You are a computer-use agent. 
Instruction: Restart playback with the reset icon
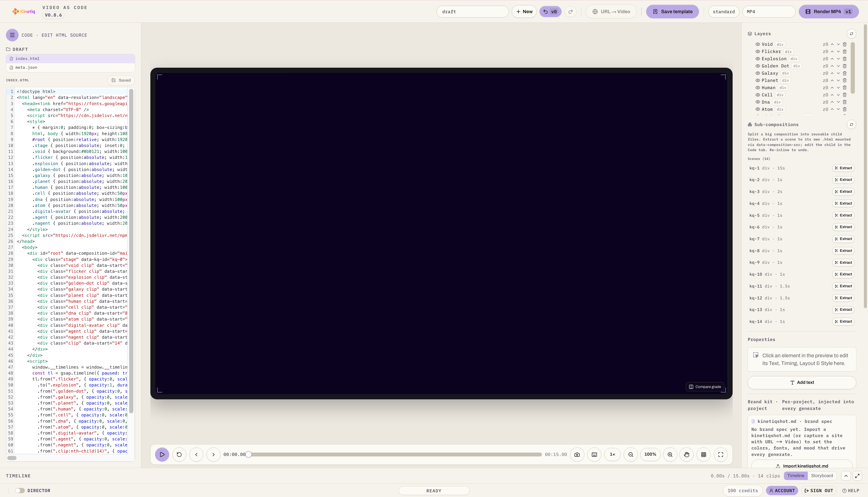[179, 454]
